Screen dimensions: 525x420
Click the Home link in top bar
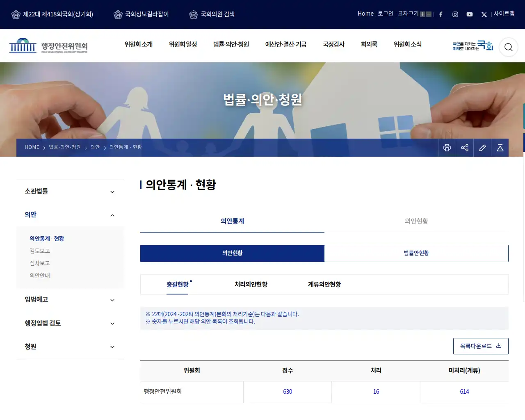pos(365,14)
